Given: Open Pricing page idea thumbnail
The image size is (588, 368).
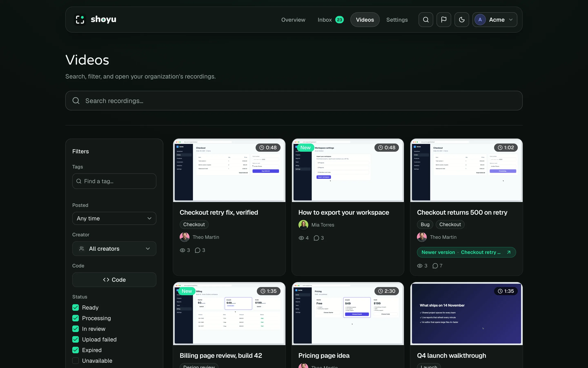Looking at the screenshot, I should 348,314.
